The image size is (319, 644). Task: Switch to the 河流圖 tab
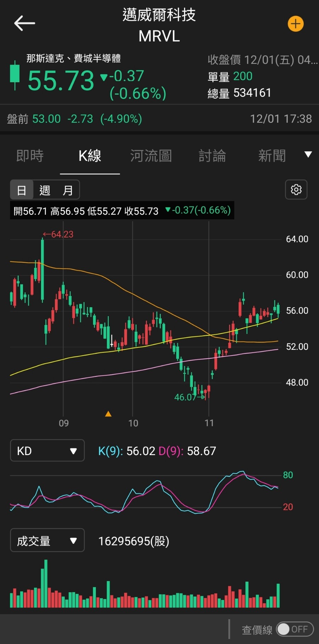[x=151, y=156]
